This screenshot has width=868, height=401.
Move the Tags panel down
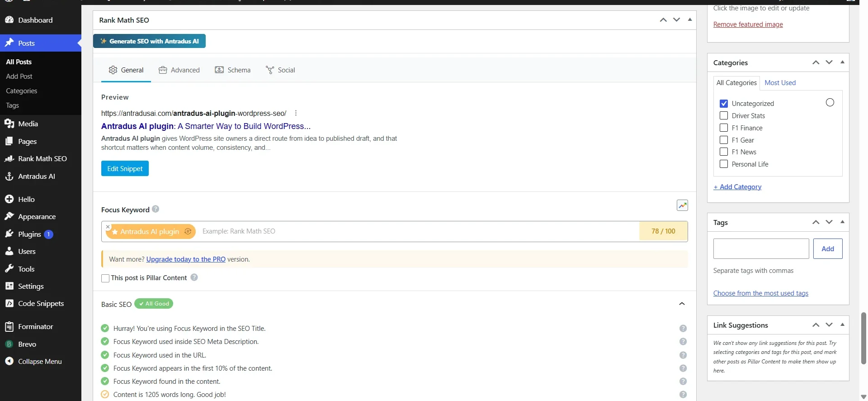coord(829,222)
